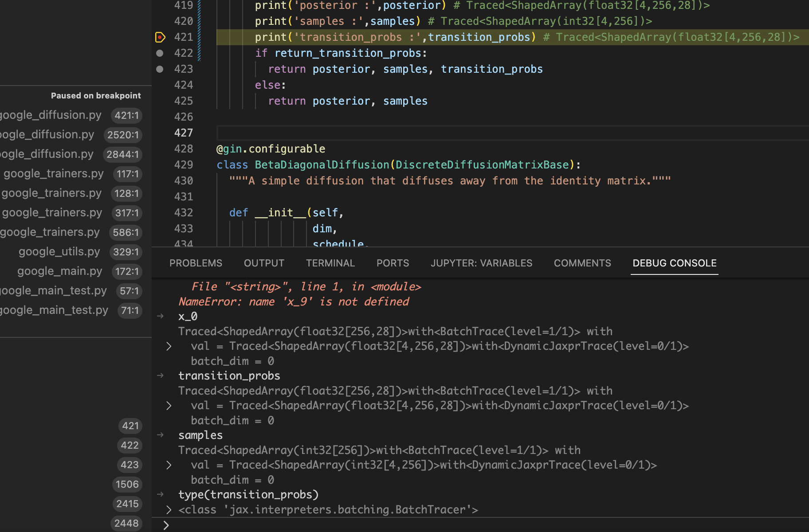Image resolution: width=809 pixels, height=532 pixels.
Task: Expand the x_0 variable value details
Action: (169, 346)
